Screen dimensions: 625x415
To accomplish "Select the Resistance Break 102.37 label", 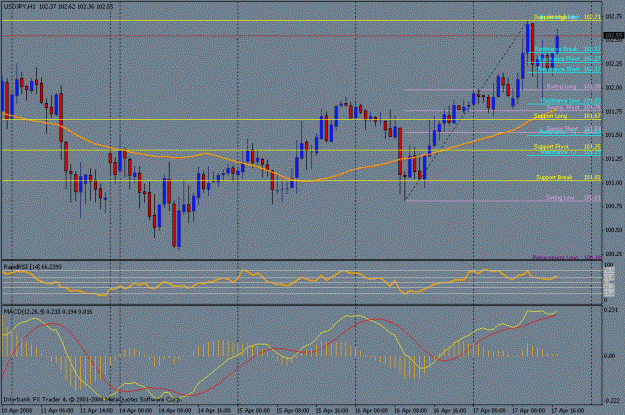I will pyautogui.click(x=567, y=49).
